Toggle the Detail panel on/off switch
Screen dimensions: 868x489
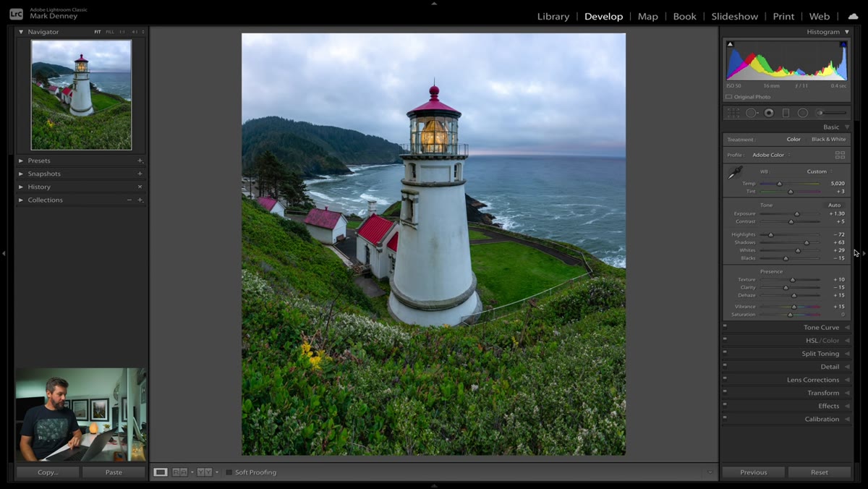[x=725, y=365]
